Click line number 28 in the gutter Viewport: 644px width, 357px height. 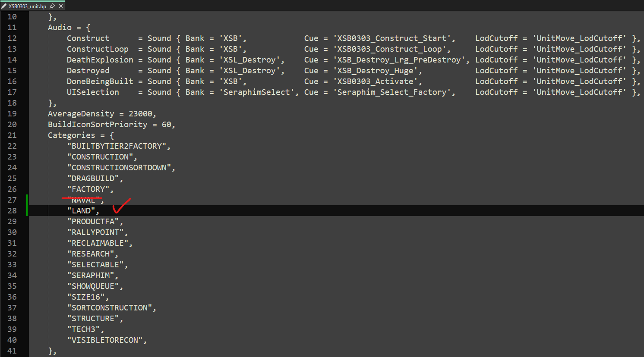12,211
